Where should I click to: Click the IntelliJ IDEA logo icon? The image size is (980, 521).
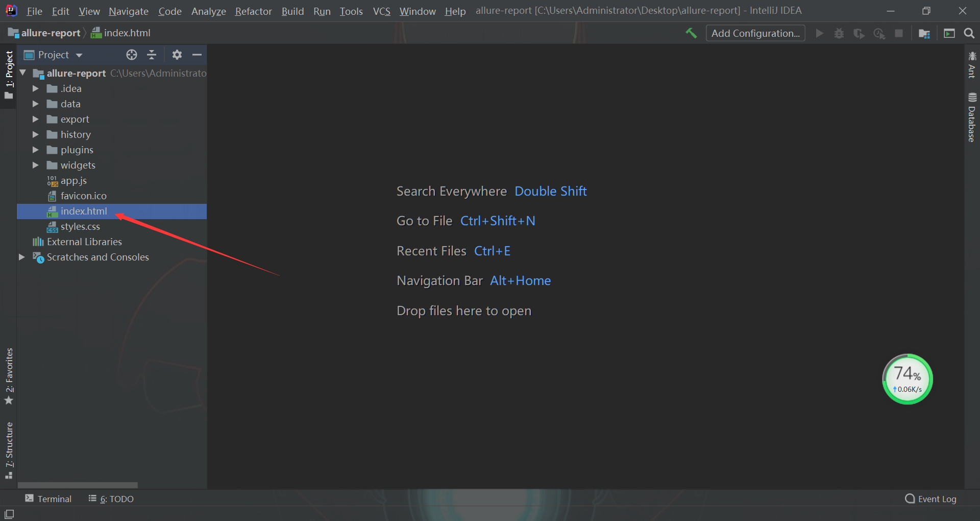tap(11, 11)
